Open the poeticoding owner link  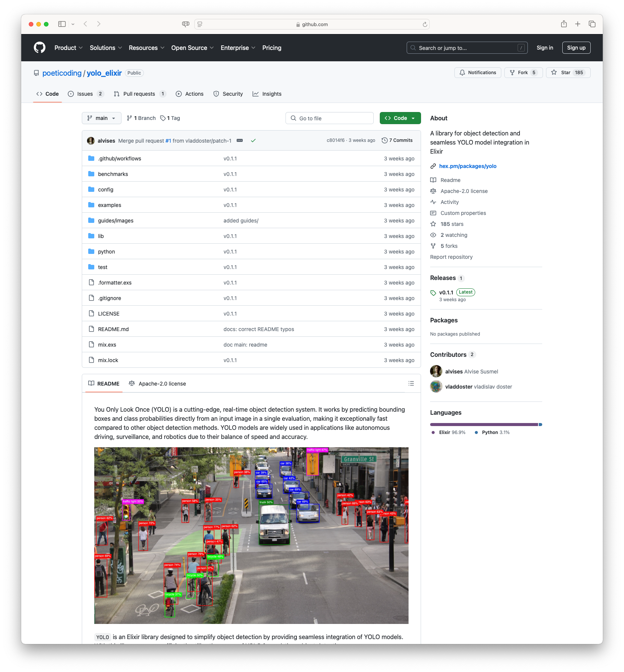(x=62, y=73)
